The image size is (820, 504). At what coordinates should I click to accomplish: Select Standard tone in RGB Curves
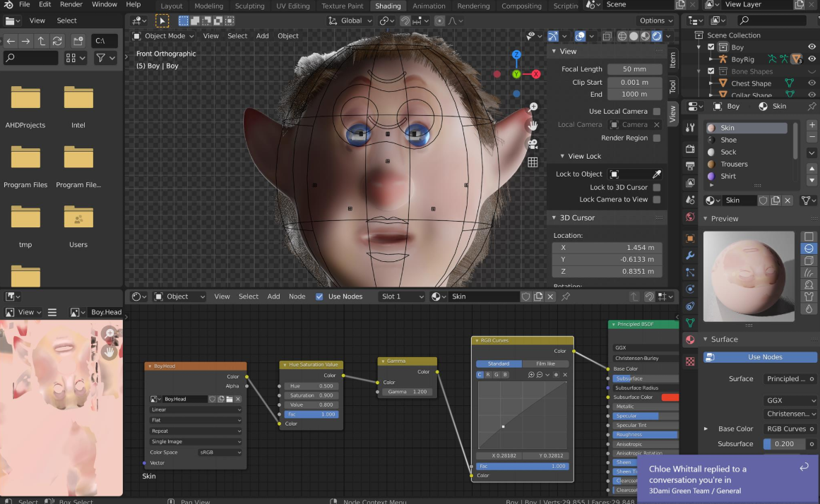(499, 364)
